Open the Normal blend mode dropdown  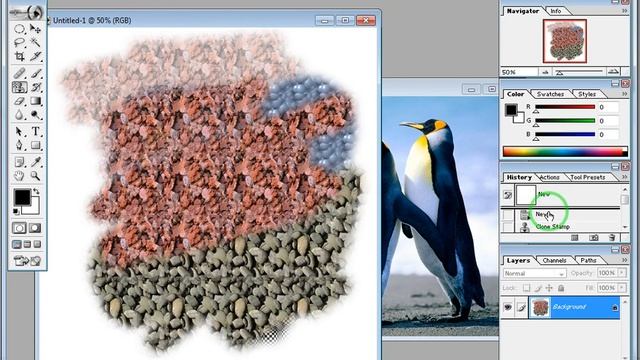534,273
